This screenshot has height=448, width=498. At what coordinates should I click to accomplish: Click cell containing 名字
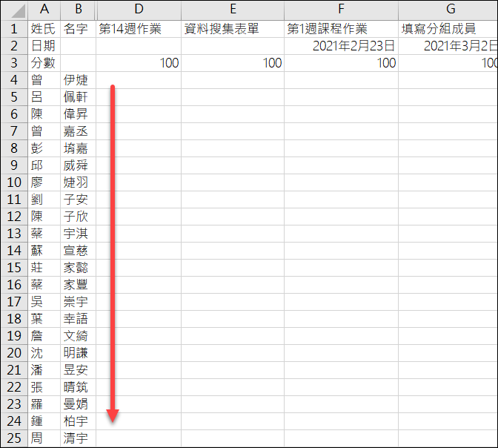(78, 29)
